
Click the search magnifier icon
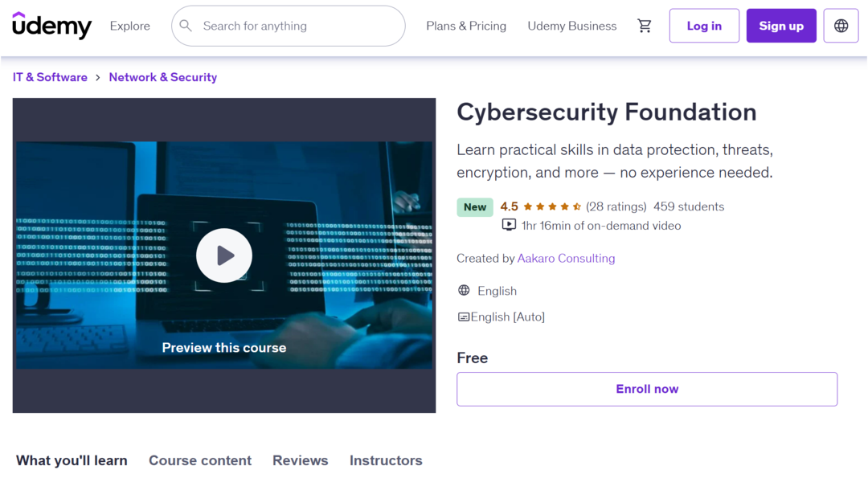pyautogui.click(x=186, y=26)
